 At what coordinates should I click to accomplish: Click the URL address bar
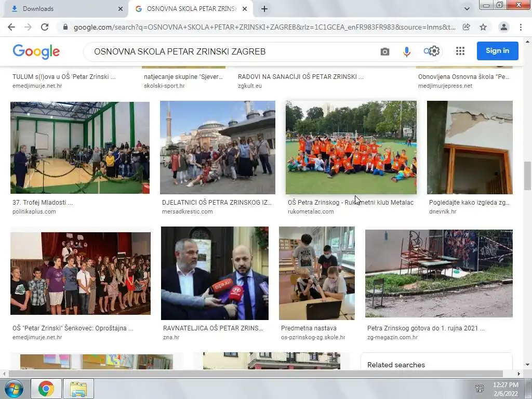[264, 27]
